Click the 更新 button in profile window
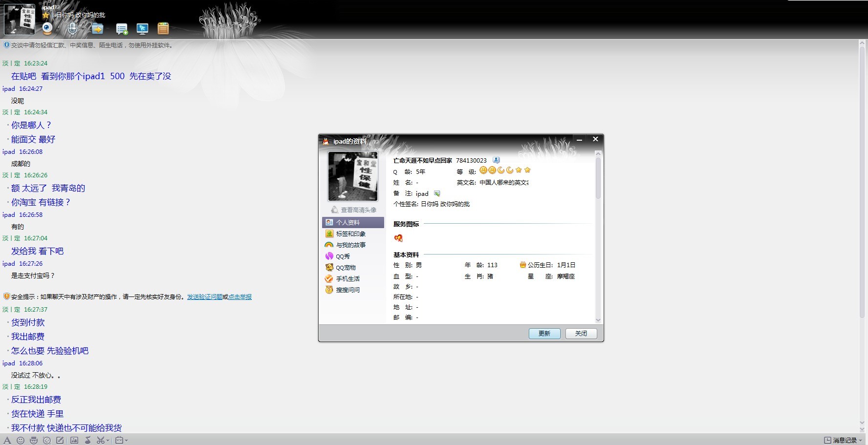 tap(544, 333)
